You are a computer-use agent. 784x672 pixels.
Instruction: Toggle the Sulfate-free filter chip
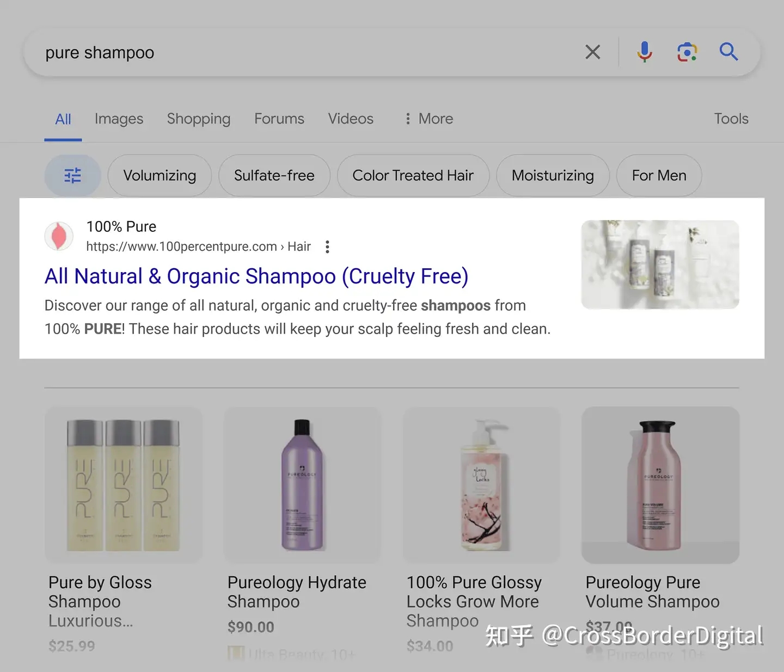(274, 175)
